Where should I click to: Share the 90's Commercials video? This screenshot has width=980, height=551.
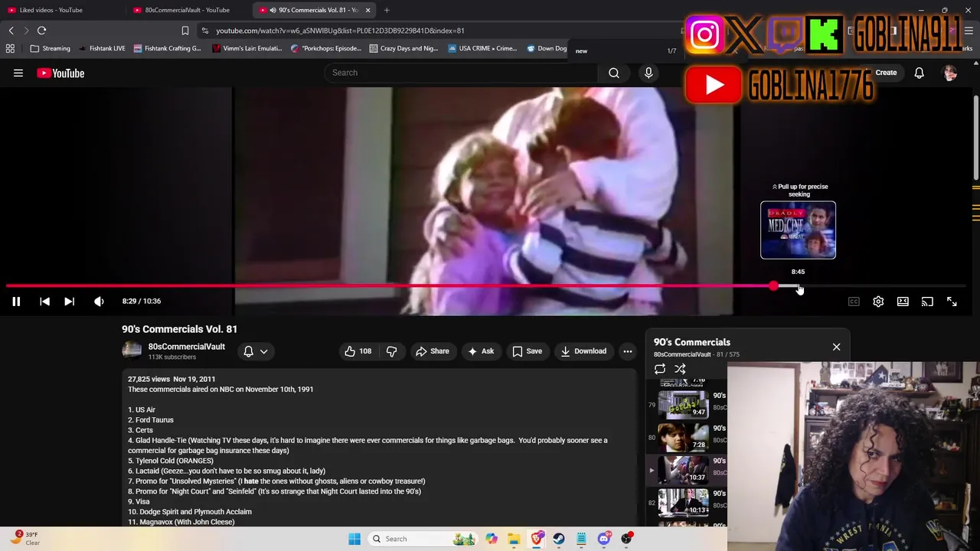[x=432, y=351]
